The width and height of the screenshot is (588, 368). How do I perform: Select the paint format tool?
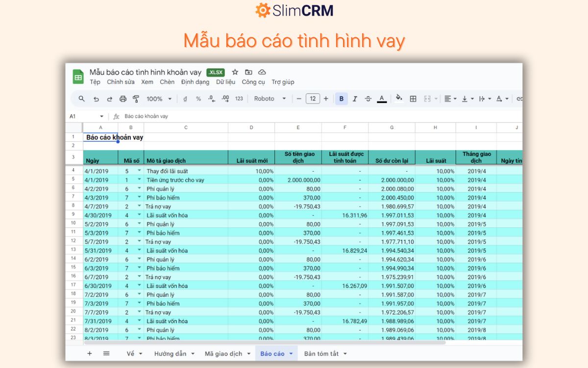pyautogui.click(x=136, y=98)
